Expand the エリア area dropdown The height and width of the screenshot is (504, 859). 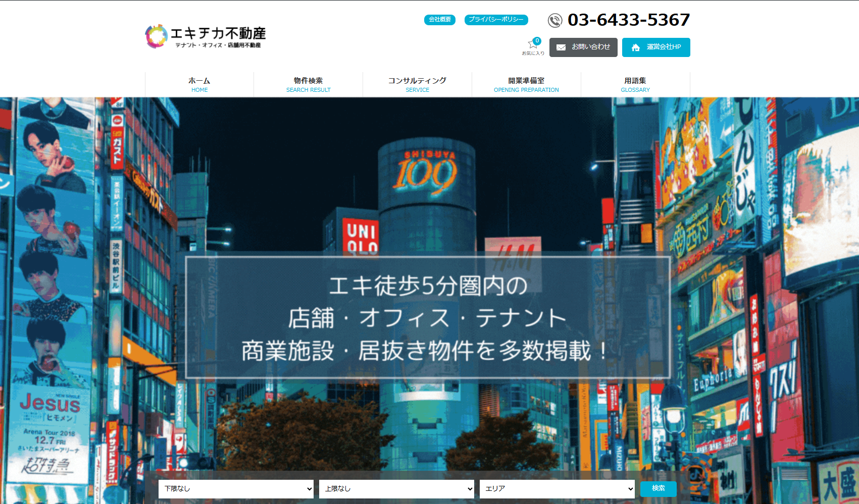(557, 488)
